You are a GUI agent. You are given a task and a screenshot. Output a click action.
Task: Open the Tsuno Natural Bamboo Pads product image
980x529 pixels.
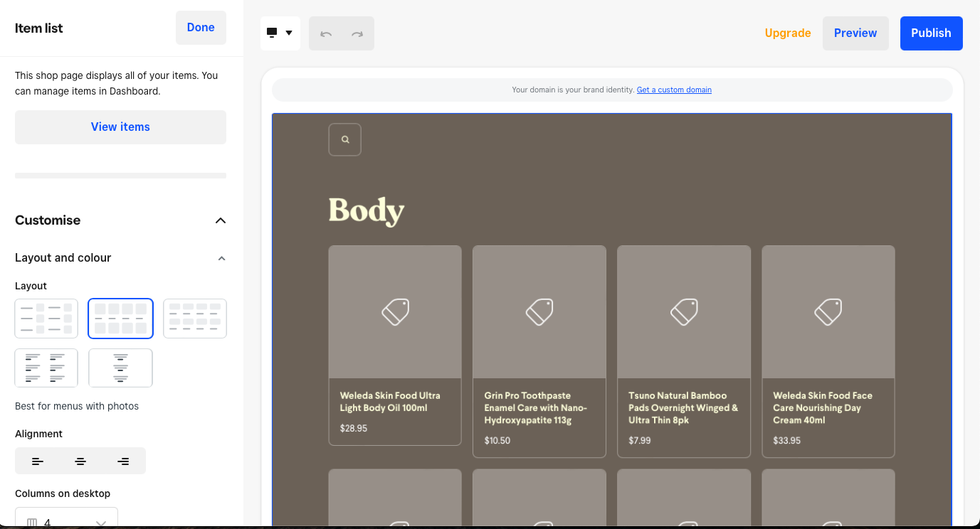pos(684,312)
